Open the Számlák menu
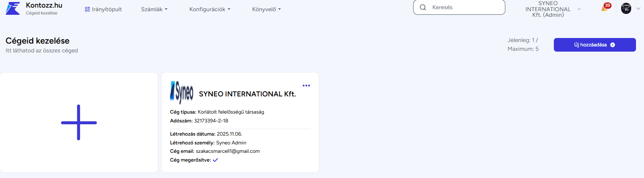Image resolution: width=644 pixels, height=178 pixels. click(x=154, y=9)
